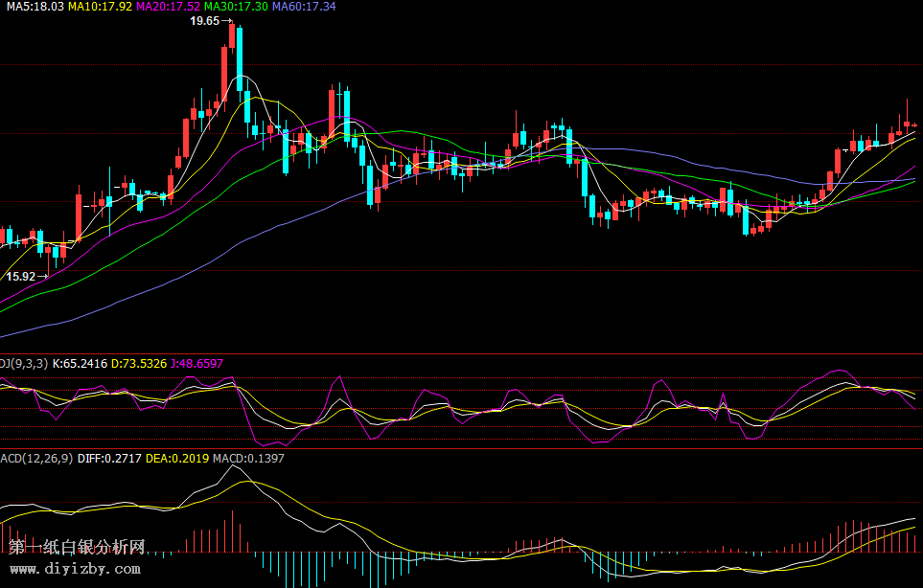Click the DIFF:0.2717 value label
The width and height of the screenshot is (923, 588).
click(x=106, y=459)
